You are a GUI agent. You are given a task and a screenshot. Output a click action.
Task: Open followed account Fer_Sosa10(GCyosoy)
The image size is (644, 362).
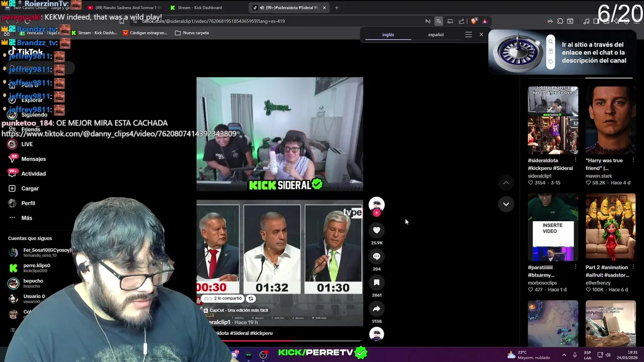tap(40, 252)
